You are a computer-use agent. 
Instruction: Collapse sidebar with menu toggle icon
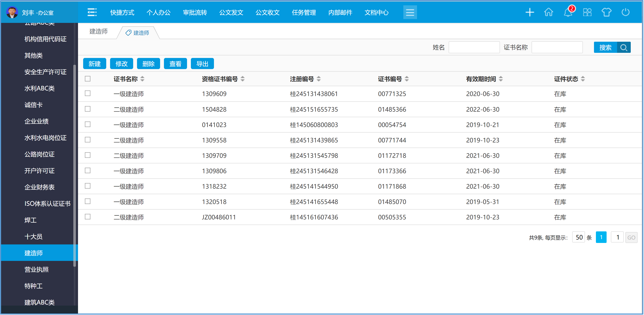click(x=92, y=12)
